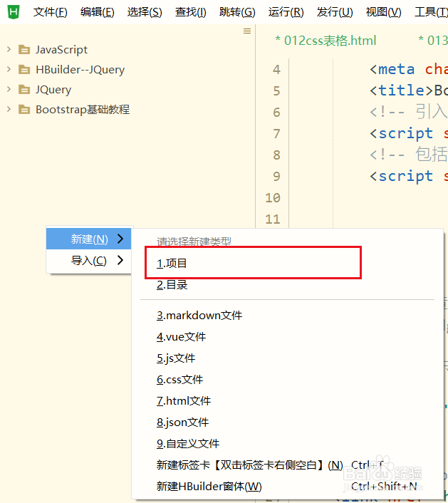Click the <title> tag on line 5
The height and width of the screenshot is (503, 448).
click(402, 90)
